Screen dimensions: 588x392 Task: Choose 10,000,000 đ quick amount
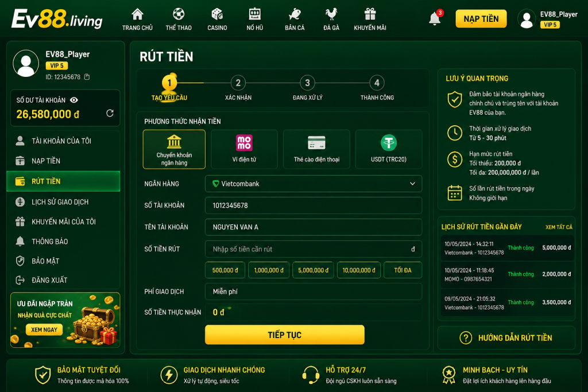click(359, 270)
